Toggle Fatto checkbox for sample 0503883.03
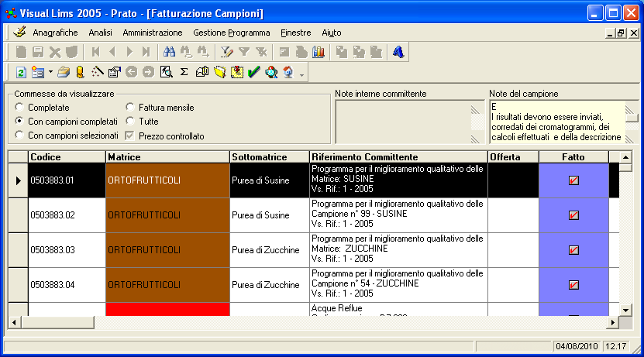This screenshot has height=357, width=644. [573, 250]
